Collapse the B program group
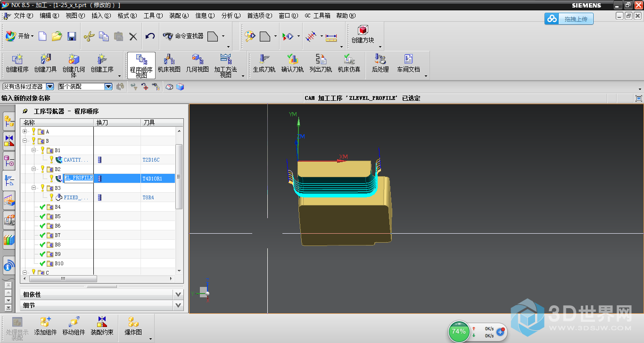The image size is (644, 343). pos(25,141)
